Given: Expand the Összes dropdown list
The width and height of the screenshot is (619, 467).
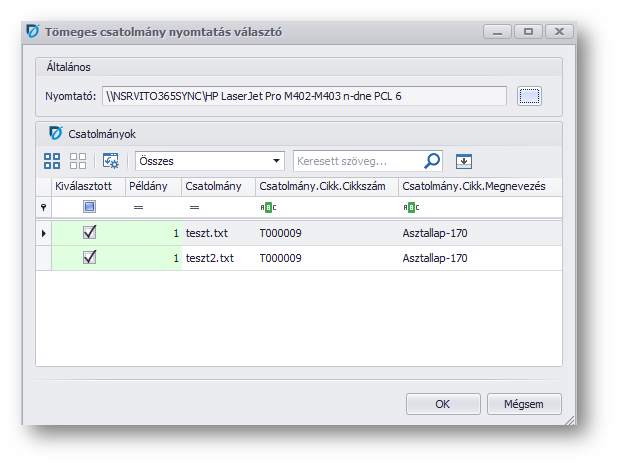Looking at the screenshot, I should (x=277, y=161).
